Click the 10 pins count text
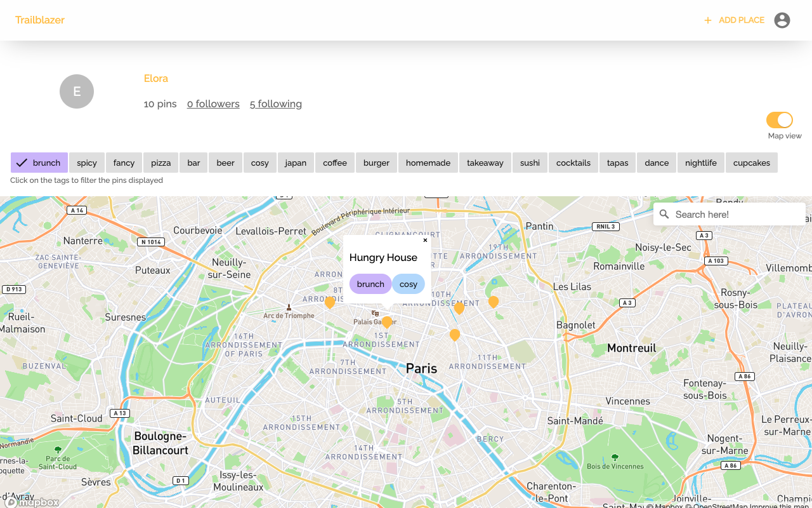812x508 pixels. pyautogui.click(x=160, y=104)
